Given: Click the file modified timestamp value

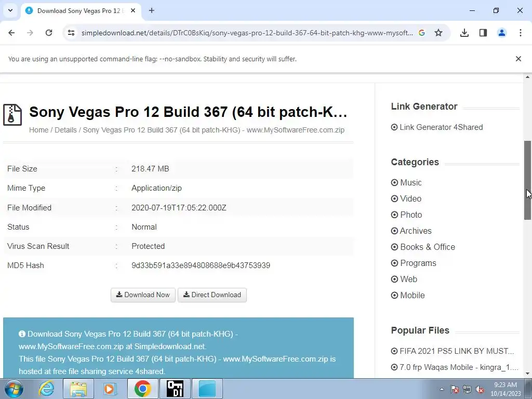Looking at the screenshot, I should tap(179, 208).
